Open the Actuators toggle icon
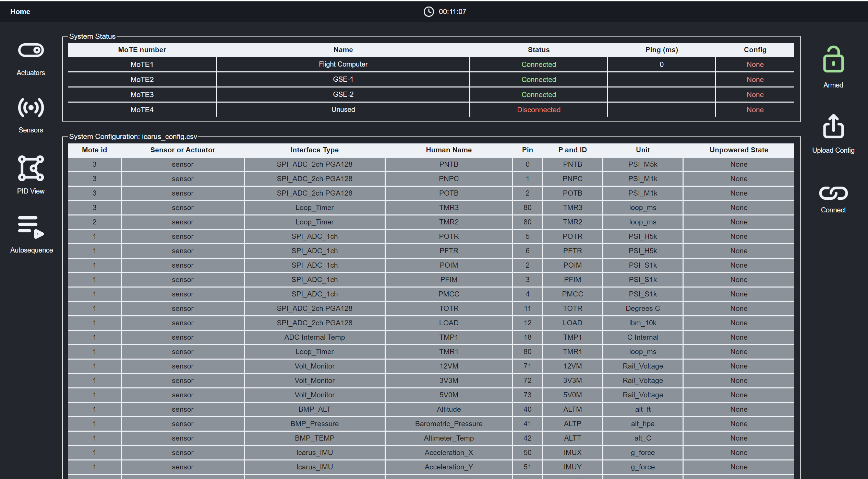 (x=31, y=50)
